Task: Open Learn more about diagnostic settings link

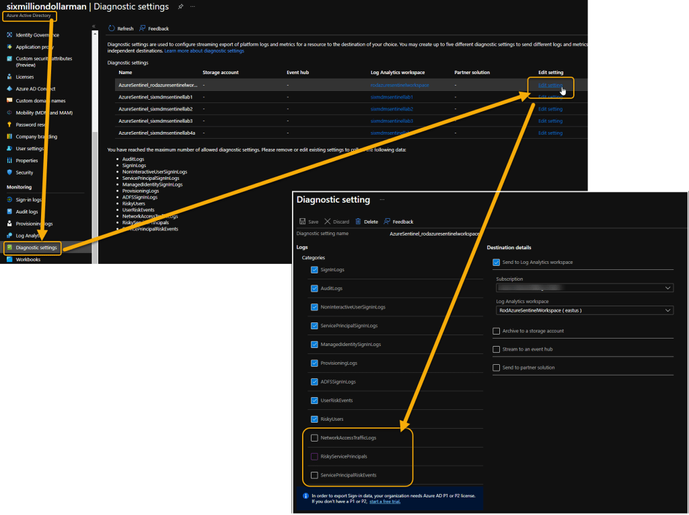Action: click(x=204, y=51)
